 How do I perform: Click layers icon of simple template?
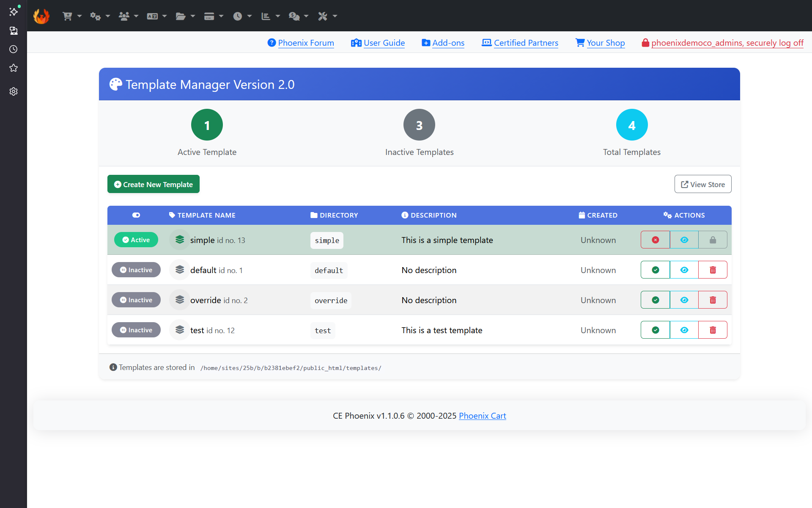pos(180,240)
